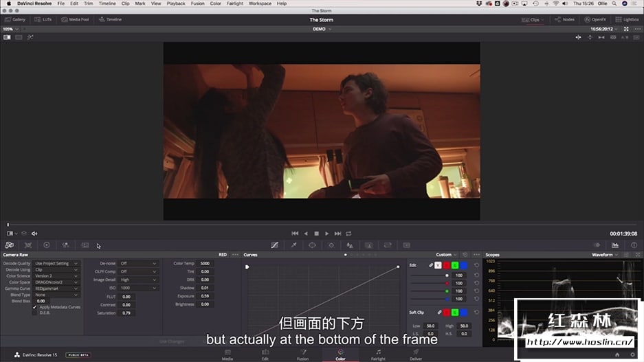Toggle viewer audio mute speaker icon
This screenshot has height=362, width=644.
(34, 234)
